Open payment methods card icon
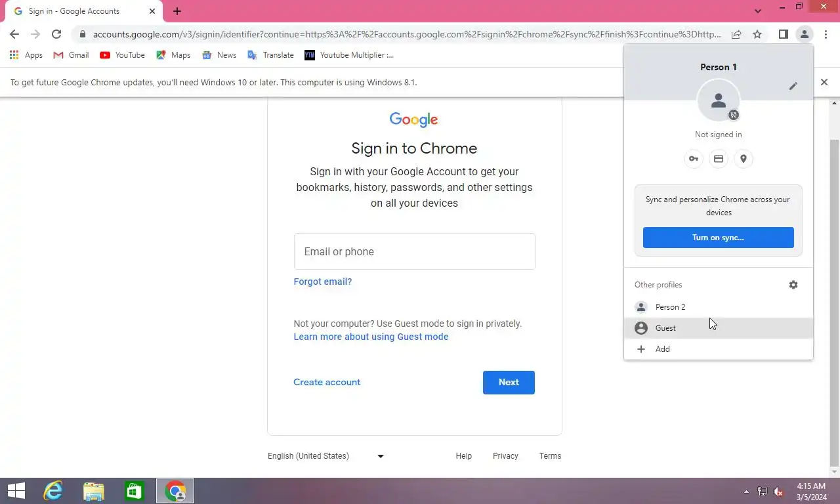The image size is (840, 504). pos(719,159)
